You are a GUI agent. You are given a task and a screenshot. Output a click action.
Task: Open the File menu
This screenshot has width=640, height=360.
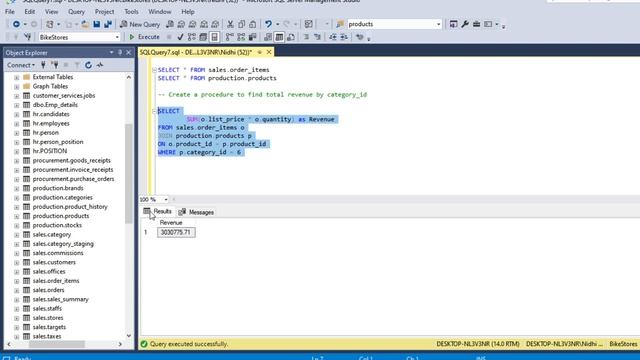(x=10, y=12)
